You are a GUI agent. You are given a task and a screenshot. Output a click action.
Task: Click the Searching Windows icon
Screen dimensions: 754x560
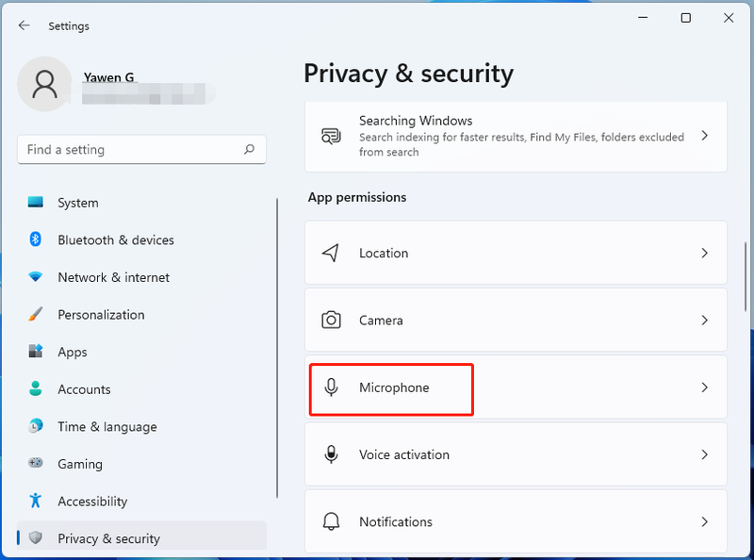point(331,136)
